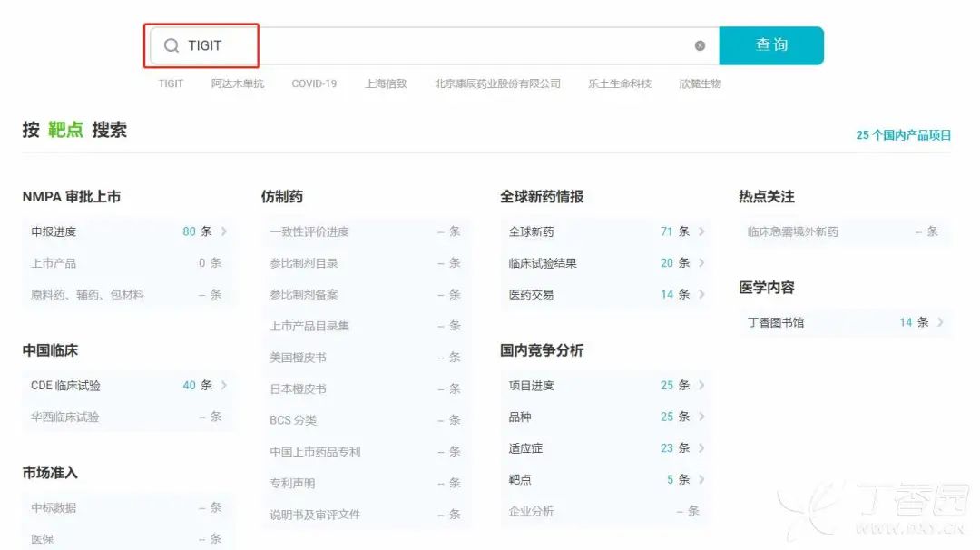
Task: Open 靶点 row chevron
Action: (x=701, y=479)
